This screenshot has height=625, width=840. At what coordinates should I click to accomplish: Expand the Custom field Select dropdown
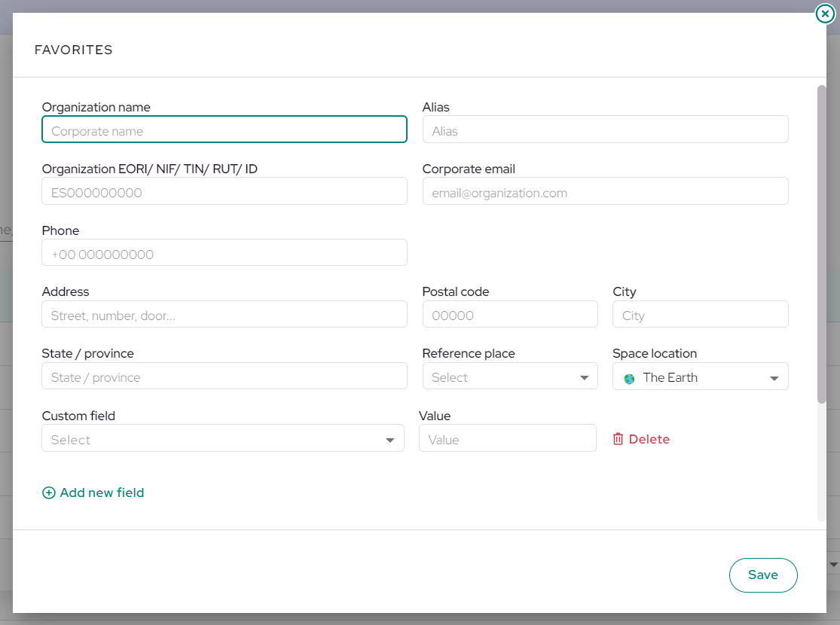(223, 438)
